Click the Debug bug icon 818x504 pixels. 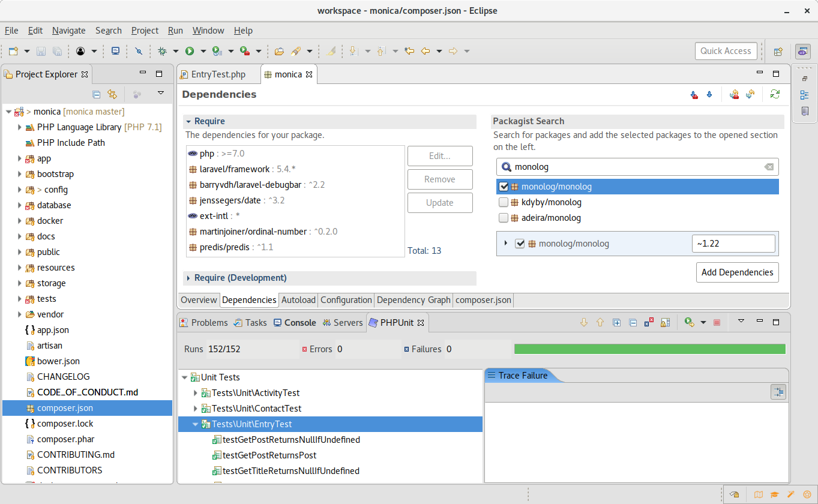162,52
